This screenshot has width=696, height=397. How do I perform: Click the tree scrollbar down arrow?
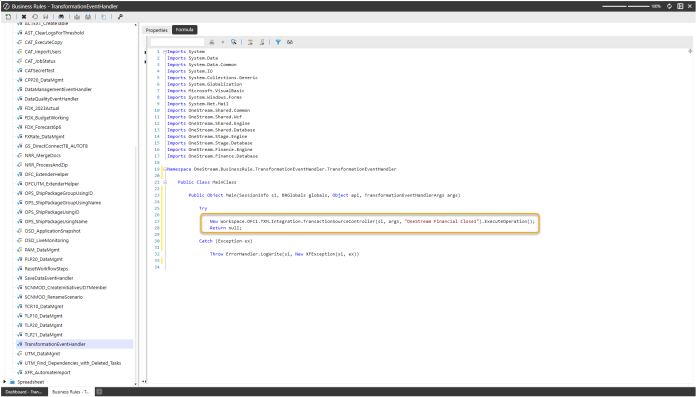click(136, 383)
